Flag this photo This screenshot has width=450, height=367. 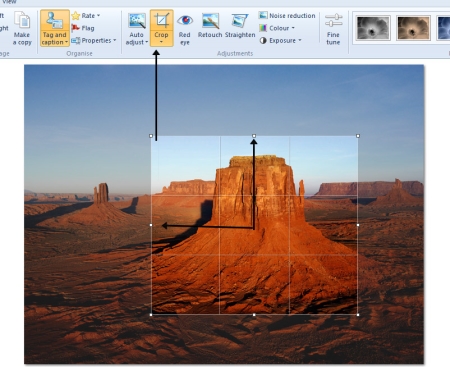tap(83, 28)
